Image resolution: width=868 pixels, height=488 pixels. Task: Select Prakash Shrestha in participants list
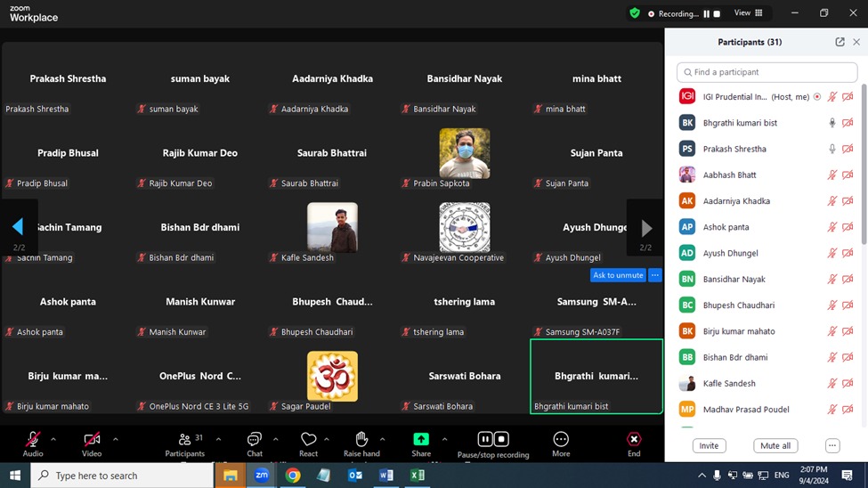tap(734, 149)
